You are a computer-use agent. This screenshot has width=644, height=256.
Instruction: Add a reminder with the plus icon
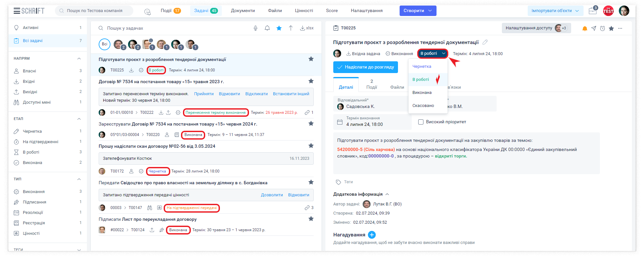point(372,235)
